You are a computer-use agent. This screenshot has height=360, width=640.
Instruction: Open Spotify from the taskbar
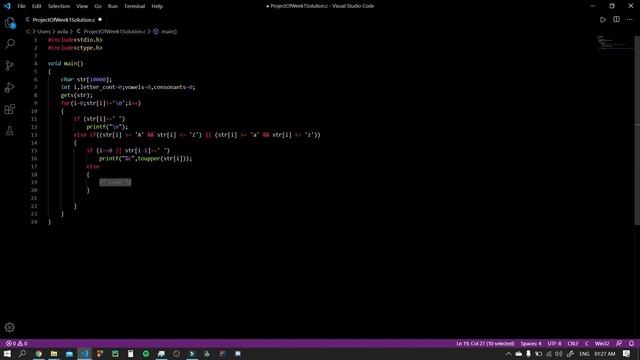click(x=146, y=354)
